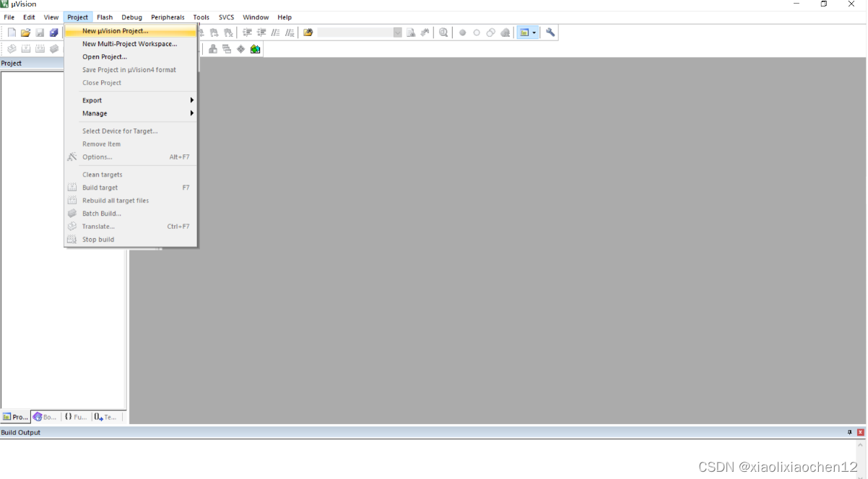Screen dimensions: 868x479
Task: Click the Disable All Breakpoints icon
Action: pos(491,32)
